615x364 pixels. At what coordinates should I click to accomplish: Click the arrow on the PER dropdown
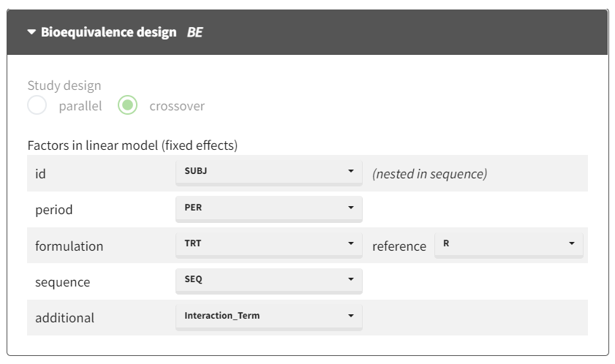(350, 208)
